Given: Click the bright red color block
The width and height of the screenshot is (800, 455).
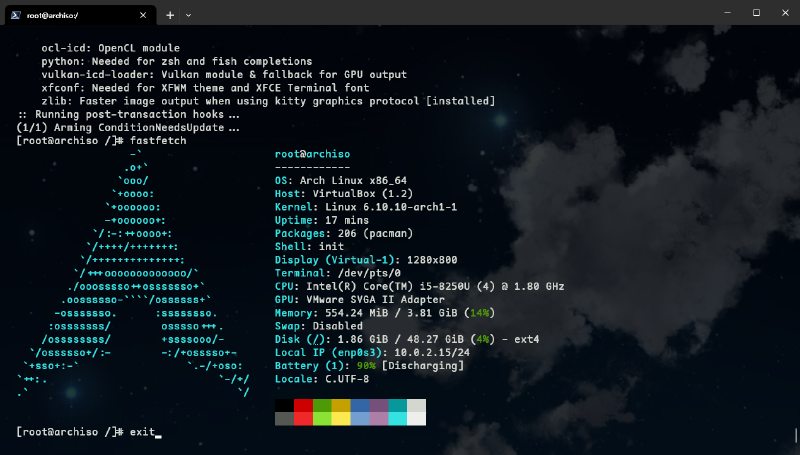Looking at the screenshot, I should tap(303, 419).
